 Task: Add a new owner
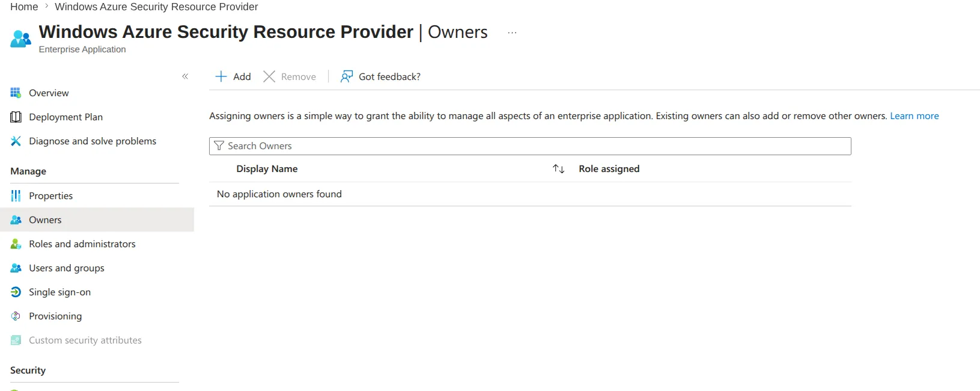click(233, 76)
